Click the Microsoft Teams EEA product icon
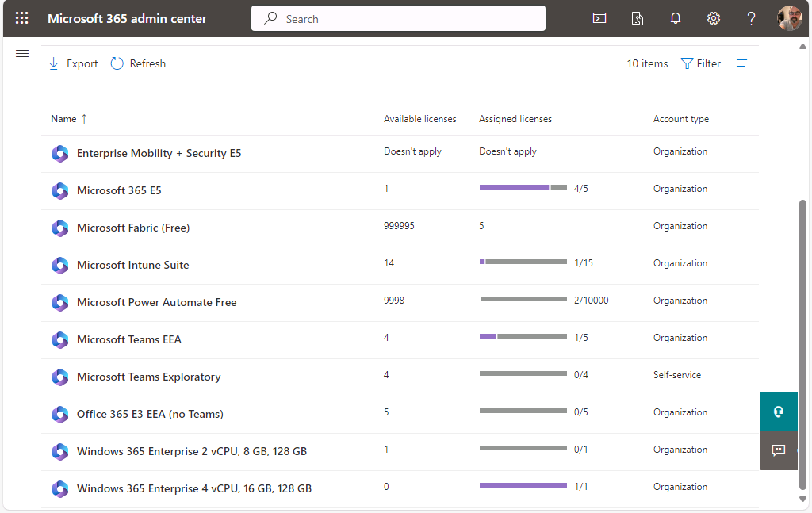This screenshot has height=513, width=812. [60, 340]
